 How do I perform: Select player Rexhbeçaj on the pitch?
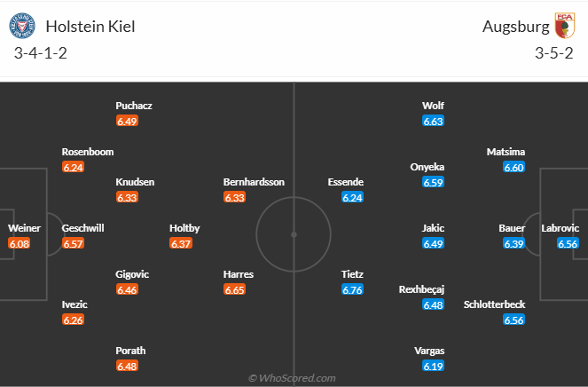point(422,289)
